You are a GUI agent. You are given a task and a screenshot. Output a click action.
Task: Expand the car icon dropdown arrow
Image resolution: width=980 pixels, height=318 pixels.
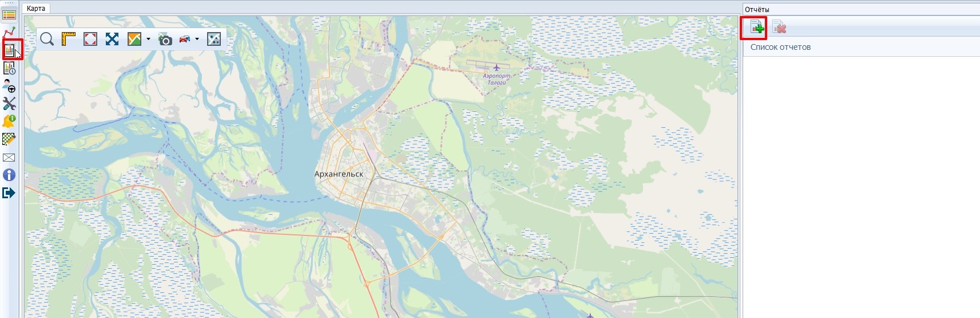[197, 39]
